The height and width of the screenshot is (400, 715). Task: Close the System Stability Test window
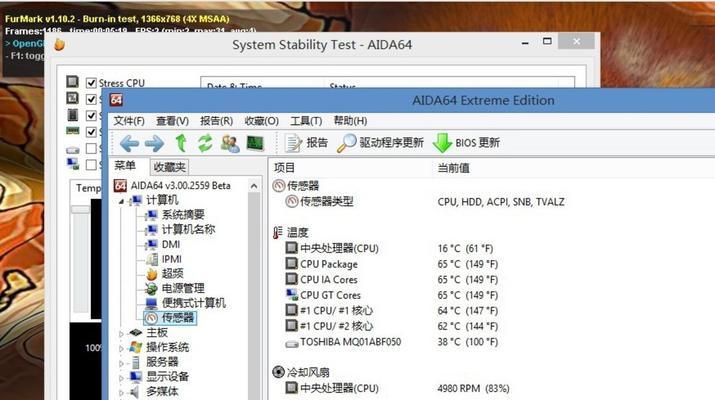tap(576, 42)
